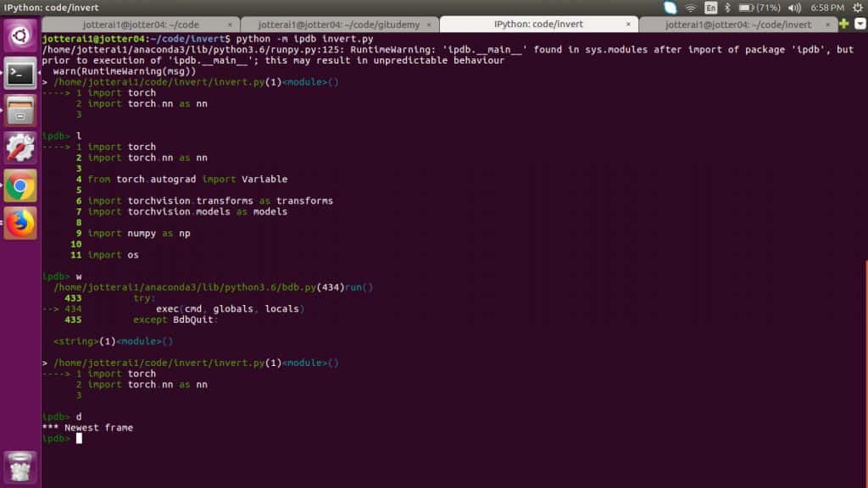Launch Firefox from the launcher

[20, 224]
